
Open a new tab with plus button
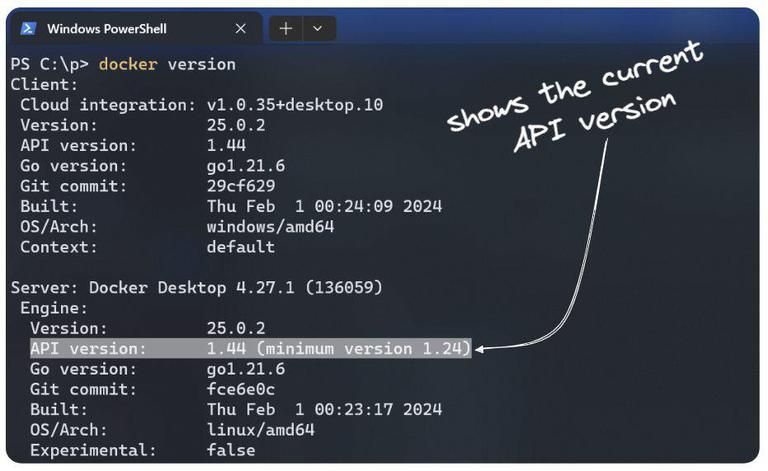pos(286,28)
